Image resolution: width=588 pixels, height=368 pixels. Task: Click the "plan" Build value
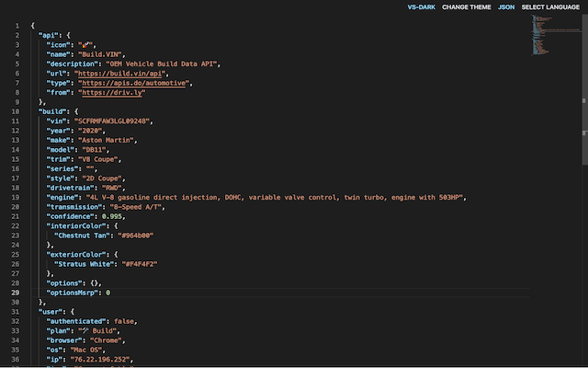coord(98,331)
